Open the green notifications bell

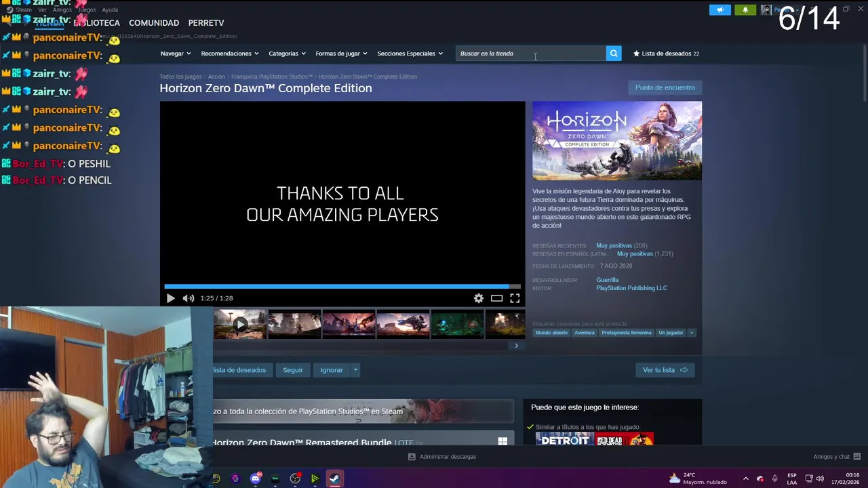point(745,9)
